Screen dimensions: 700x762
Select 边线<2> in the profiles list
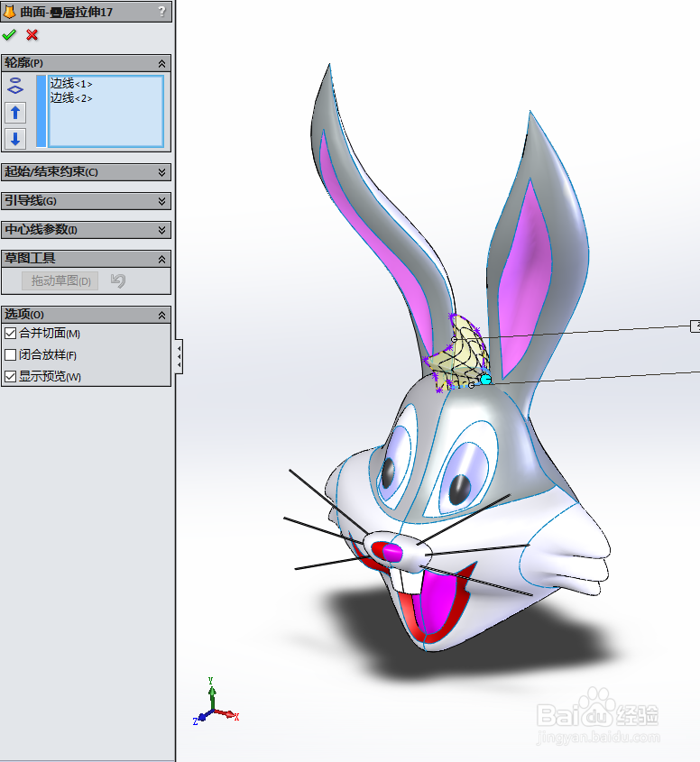(x=71, y=98)
